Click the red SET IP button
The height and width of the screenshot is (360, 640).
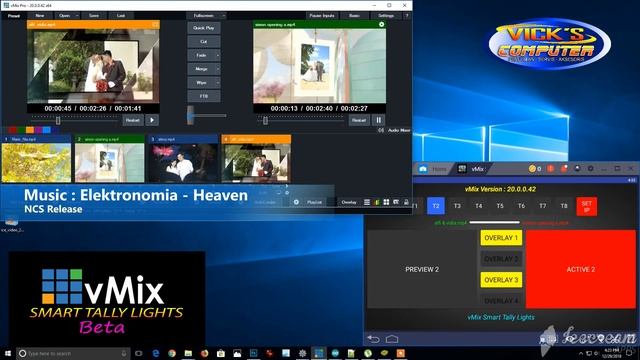coord(587,206)
